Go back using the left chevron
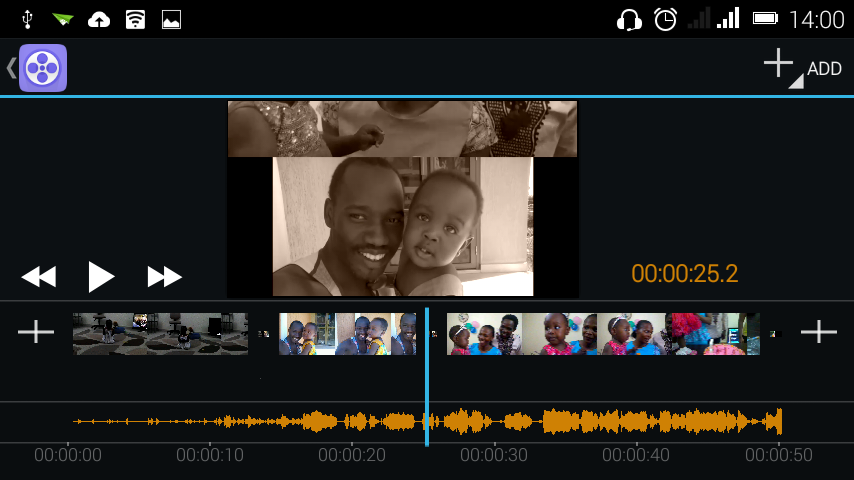This screenshot has height=480, width=854. tap(11, 68)
